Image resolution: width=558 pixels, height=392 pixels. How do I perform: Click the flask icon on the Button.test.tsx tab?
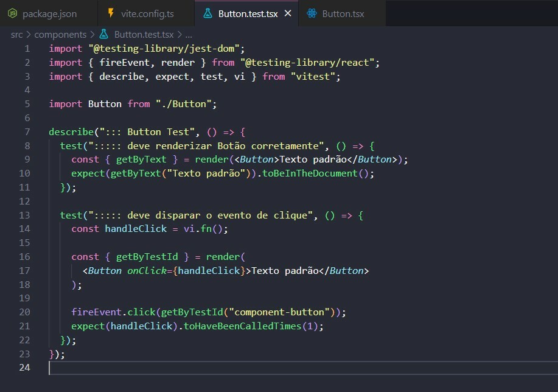[208, 13]
